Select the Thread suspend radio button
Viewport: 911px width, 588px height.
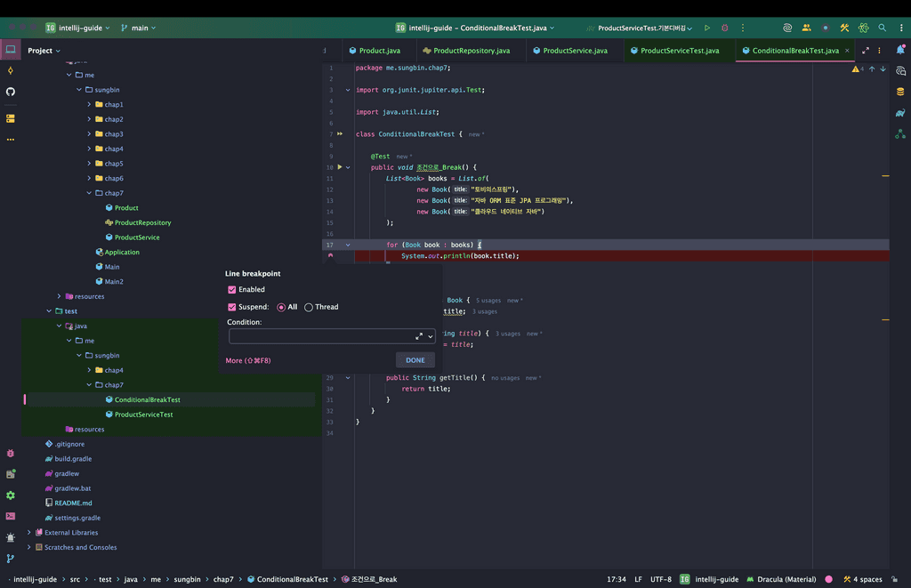(309, 307)
